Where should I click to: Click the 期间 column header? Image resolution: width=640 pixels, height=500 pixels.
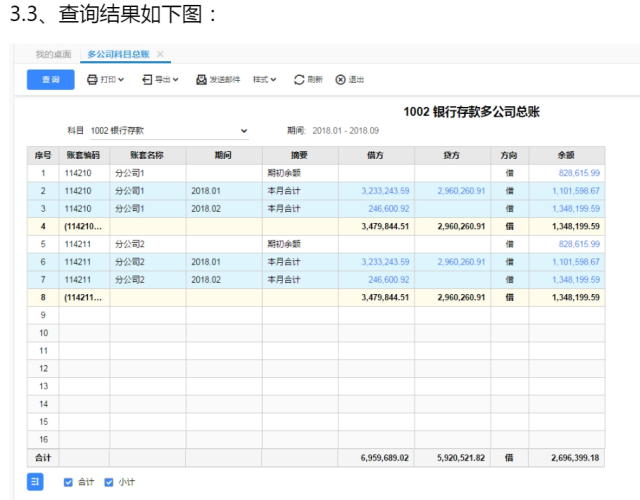pos(223,155)
